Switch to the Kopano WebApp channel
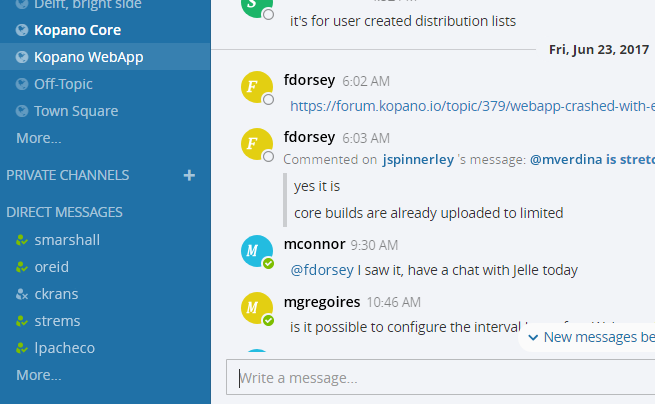The image size is (655, 404). click(88, 57)
